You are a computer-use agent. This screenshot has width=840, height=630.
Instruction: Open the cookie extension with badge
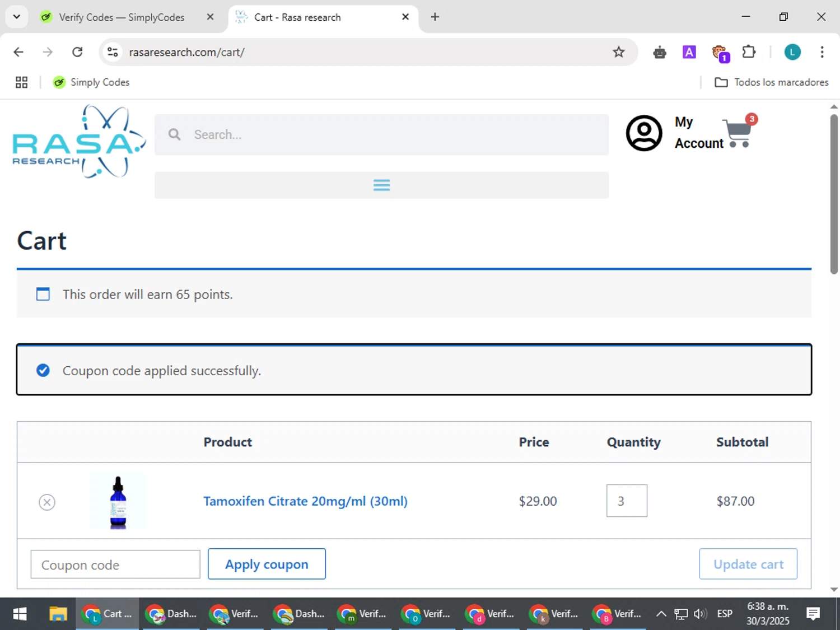720,53
